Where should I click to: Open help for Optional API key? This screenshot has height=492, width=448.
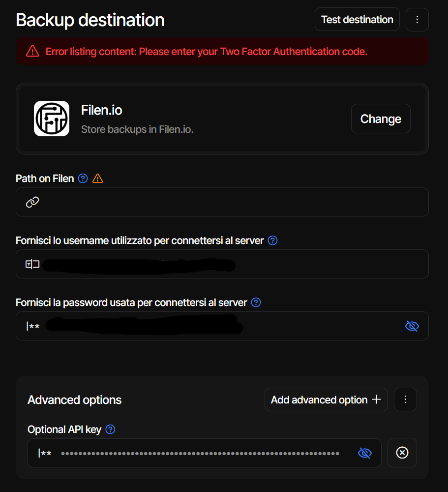111,430
